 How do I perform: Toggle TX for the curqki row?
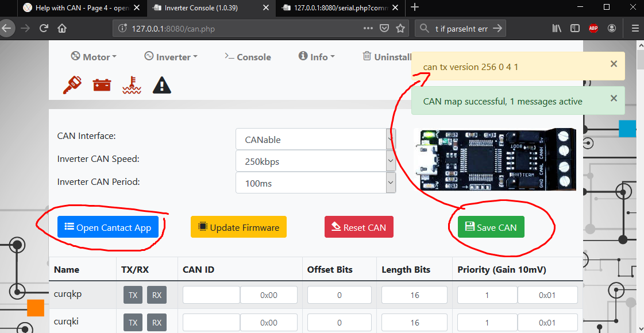click(x=133, y=323)
